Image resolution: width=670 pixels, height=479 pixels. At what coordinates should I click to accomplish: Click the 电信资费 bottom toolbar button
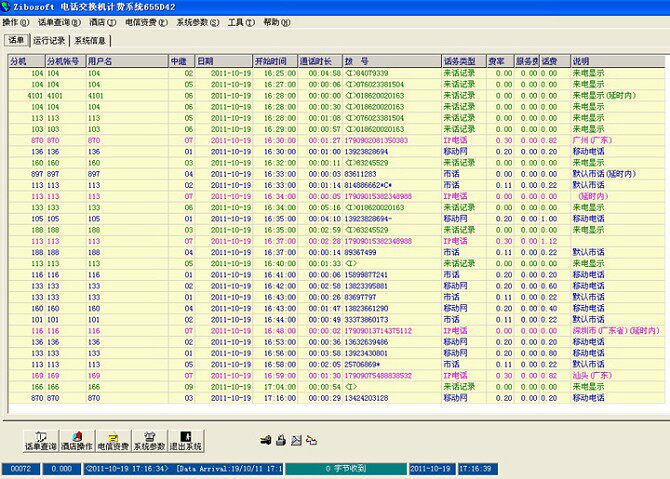[113, 441]
